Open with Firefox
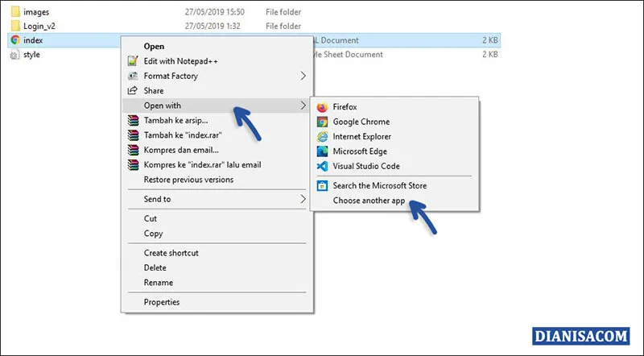 [394, 107]
